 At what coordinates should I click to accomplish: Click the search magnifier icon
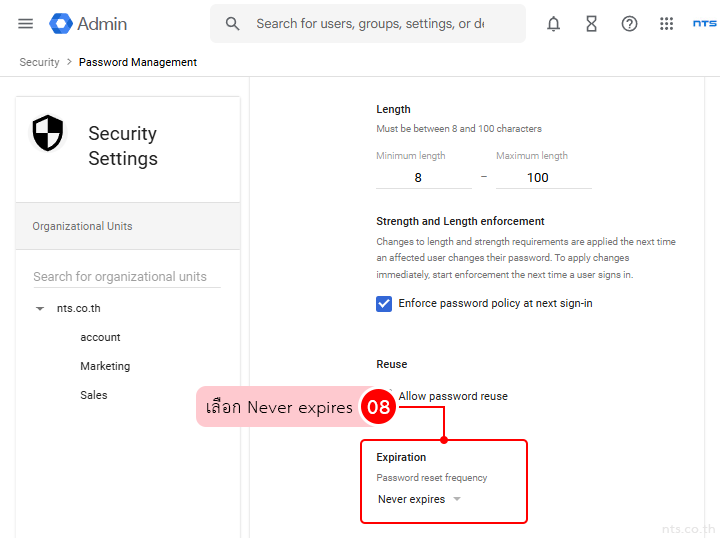(x=233, y=24)
